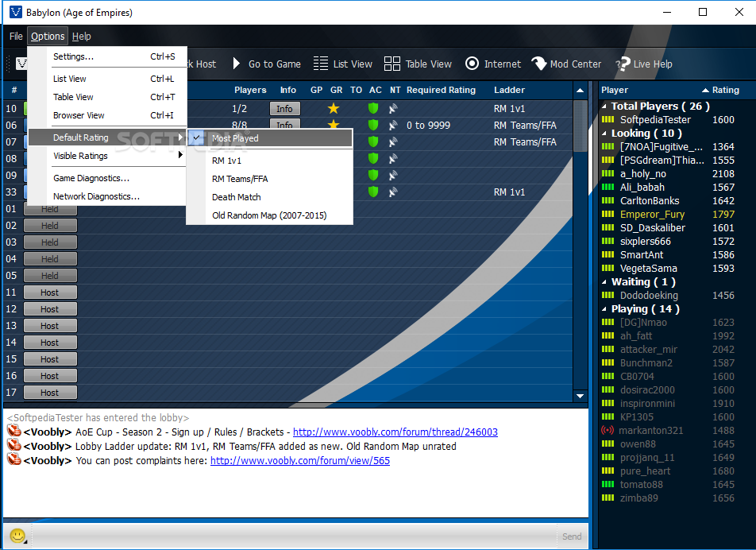Click the signal bars next to SoftpediaTester

click(x=608, y=119)
